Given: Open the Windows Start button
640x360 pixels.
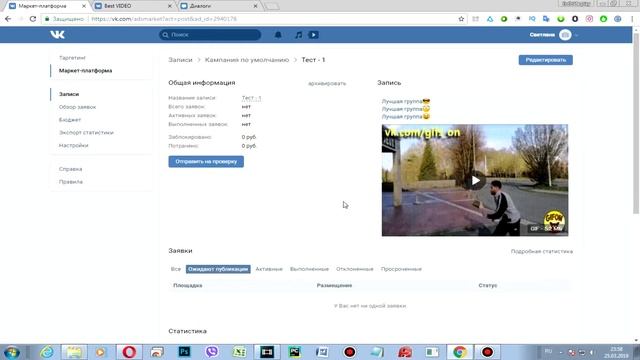Looking at the screenshot, I should point(11,352).
